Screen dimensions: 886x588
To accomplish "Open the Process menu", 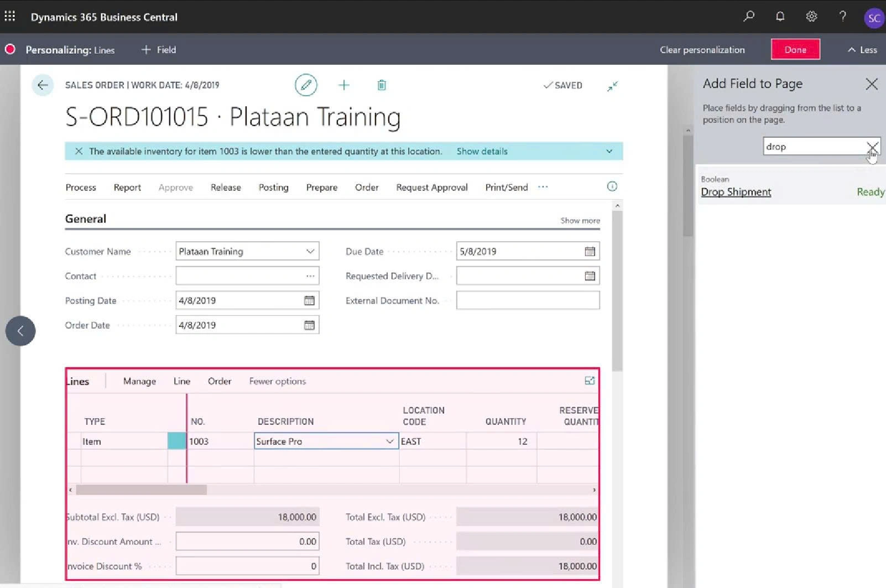I will pos(81,188).
